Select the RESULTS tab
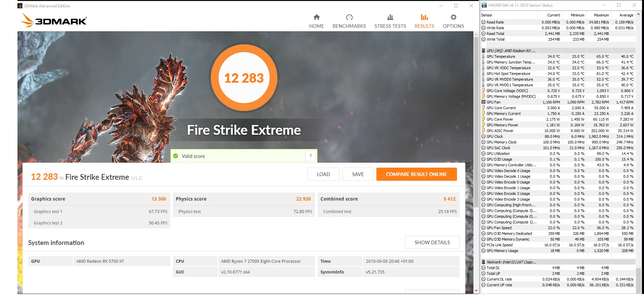This screenshot has width=644, height=295. 424,22
